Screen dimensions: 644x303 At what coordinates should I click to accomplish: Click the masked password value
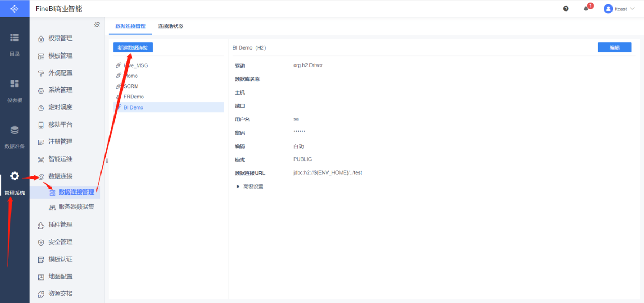pos(299,132)
